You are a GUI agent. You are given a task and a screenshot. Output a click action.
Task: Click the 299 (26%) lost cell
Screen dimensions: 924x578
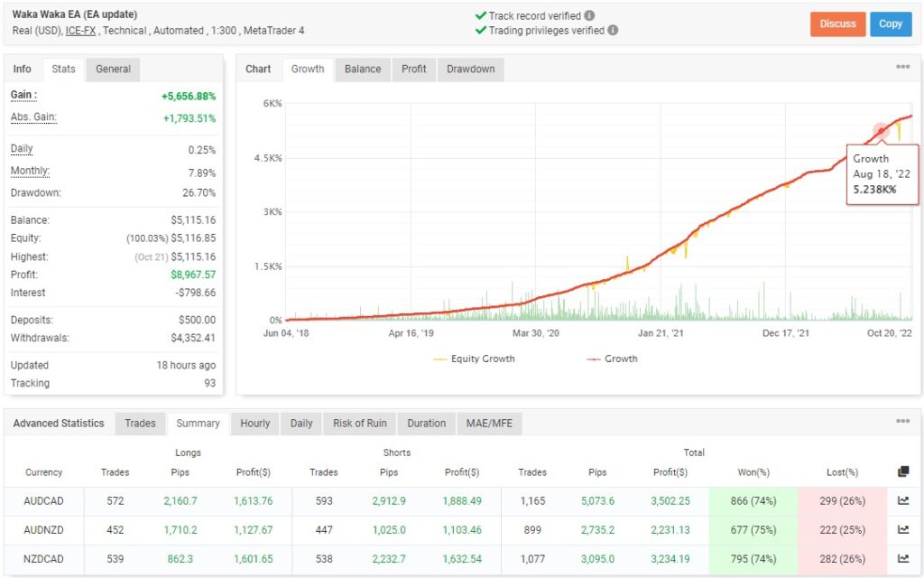842,501
